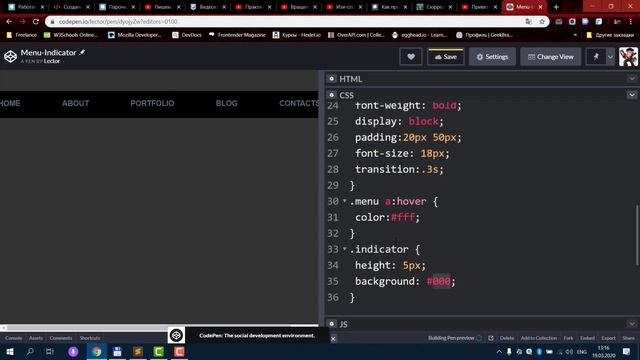This screenshot has width=640, height=360.
Task: Open DevDocs bookmark
Action: click(x=187, y=35)
